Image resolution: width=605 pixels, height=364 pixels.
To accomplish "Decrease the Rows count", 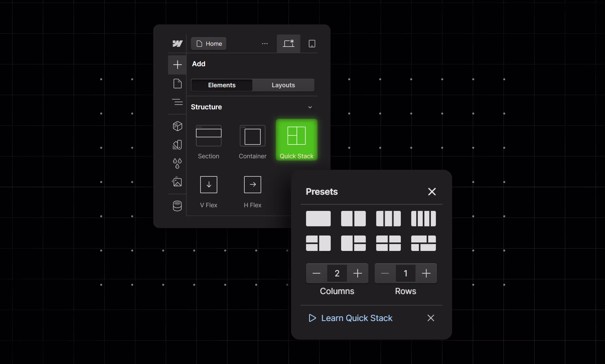I will point(385,273).
